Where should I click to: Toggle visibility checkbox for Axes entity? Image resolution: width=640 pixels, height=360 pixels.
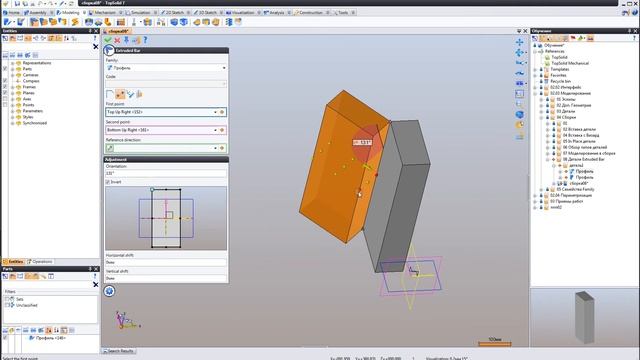pyautogui.click(x=5, y=99)
